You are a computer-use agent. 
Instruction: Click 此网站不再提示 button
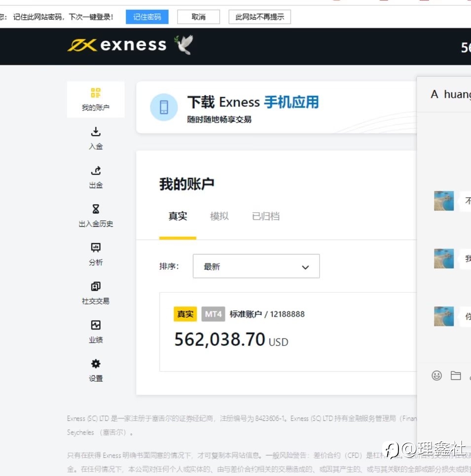coord(259,17)
